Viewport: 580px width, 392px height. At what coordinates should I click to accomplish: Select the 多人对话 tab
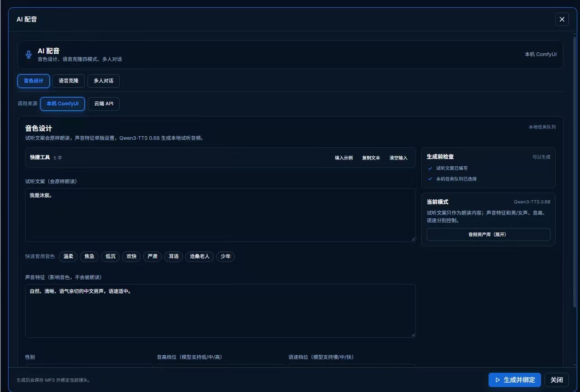(x=104, y=81)
